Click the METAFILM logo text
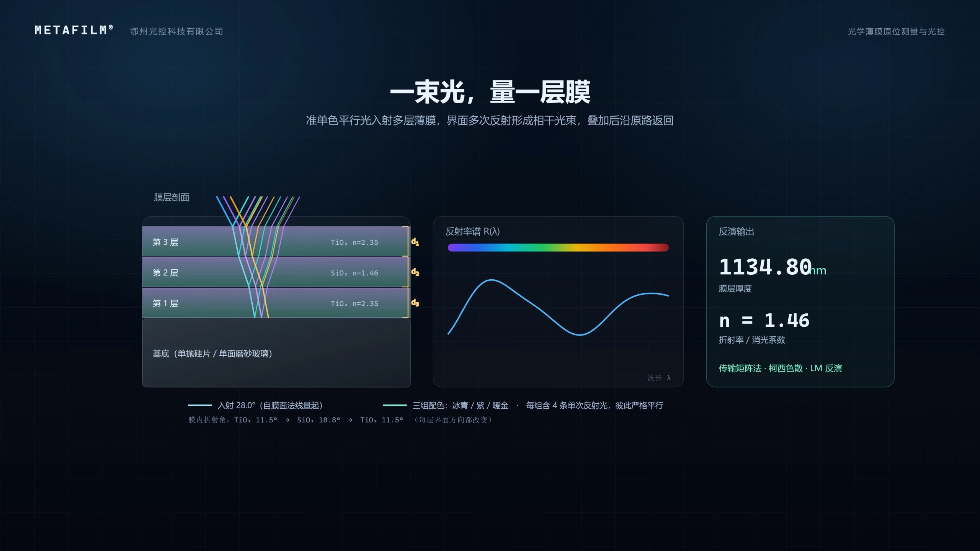Screen dimensions: 980x551 click(74, 30)
